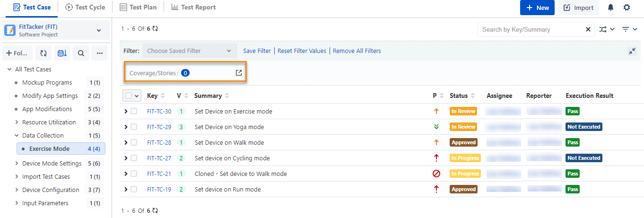The image size is (644, 218).
Task: Click the Approved status of FIT-TC-19
Action: [x=463, y=189]
